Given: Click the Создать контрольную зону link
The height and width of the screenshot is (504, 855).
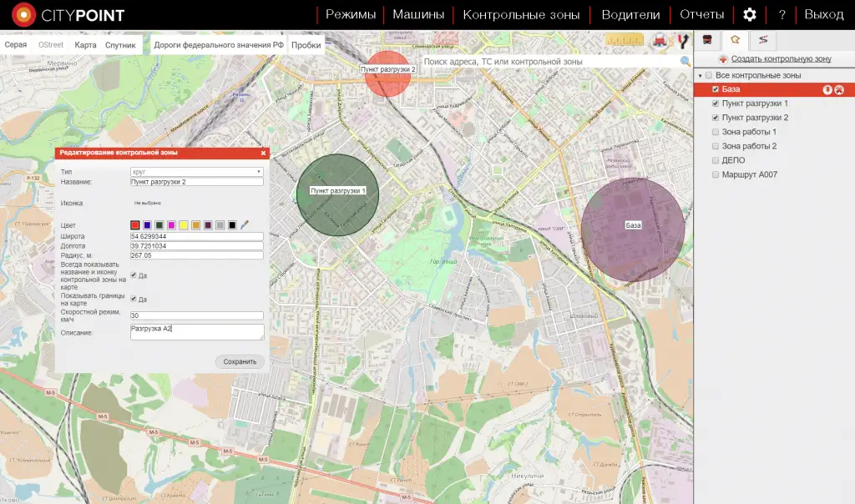Looking at the screenshot, I should [x=781, y=59].
